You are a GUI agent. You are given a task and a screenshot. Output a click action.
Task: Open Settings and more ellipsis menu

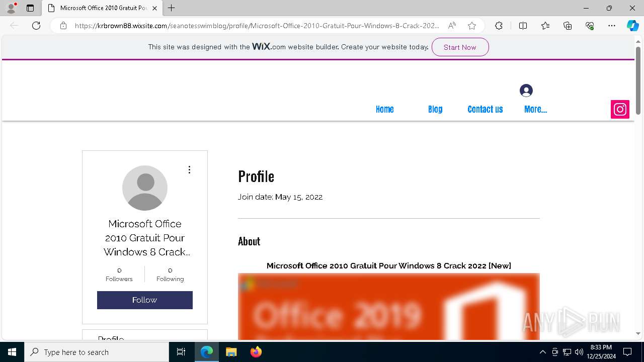(612, 26)
